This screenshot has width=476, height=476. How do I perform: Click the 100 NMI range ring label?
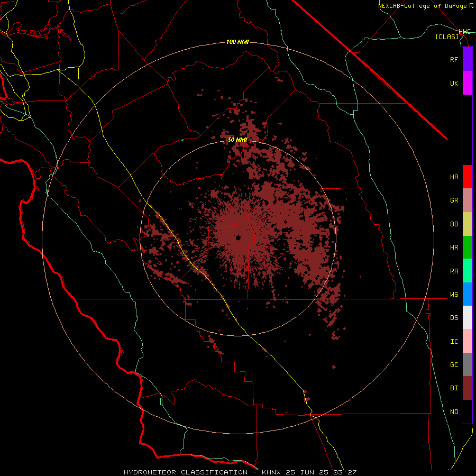coord(237,42)
